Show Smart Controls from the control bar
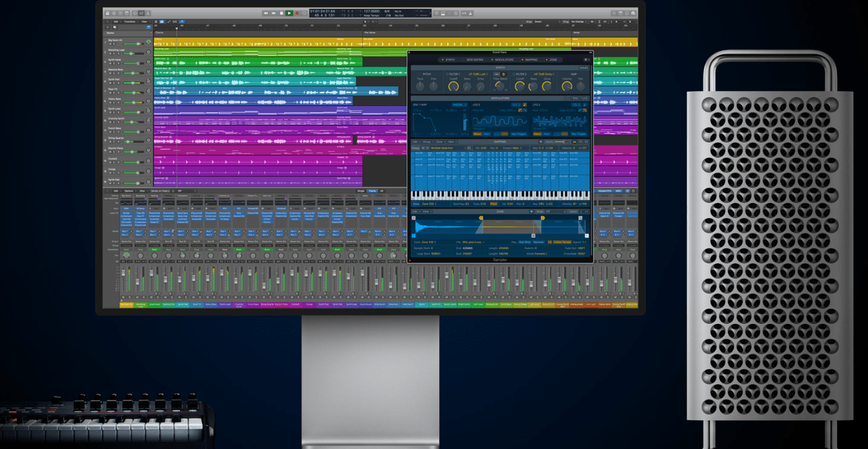Viewport: 868px width, 449px height. pos(135,13)
